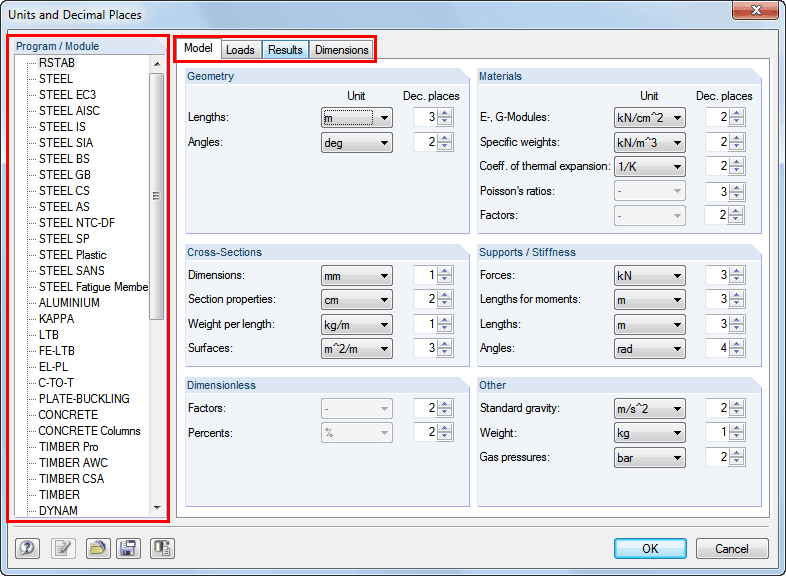786x576 pixels.
Task: Select STEEL Plastic module
Action: click(x=73, y=255)
